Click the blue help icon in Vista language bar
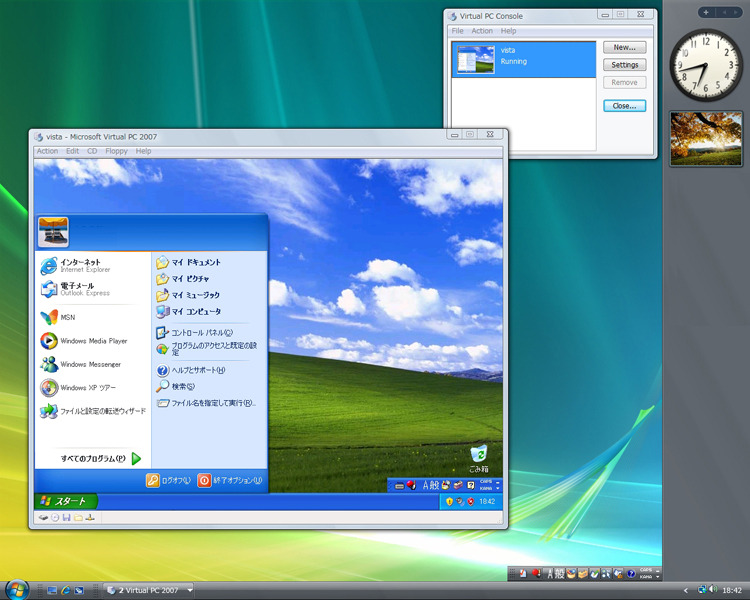 point(631,573)
